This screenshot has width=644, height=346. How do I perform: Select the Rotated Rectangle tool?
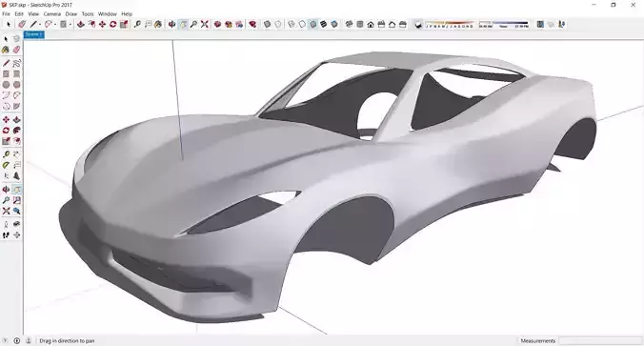click(x=16, y=74)
